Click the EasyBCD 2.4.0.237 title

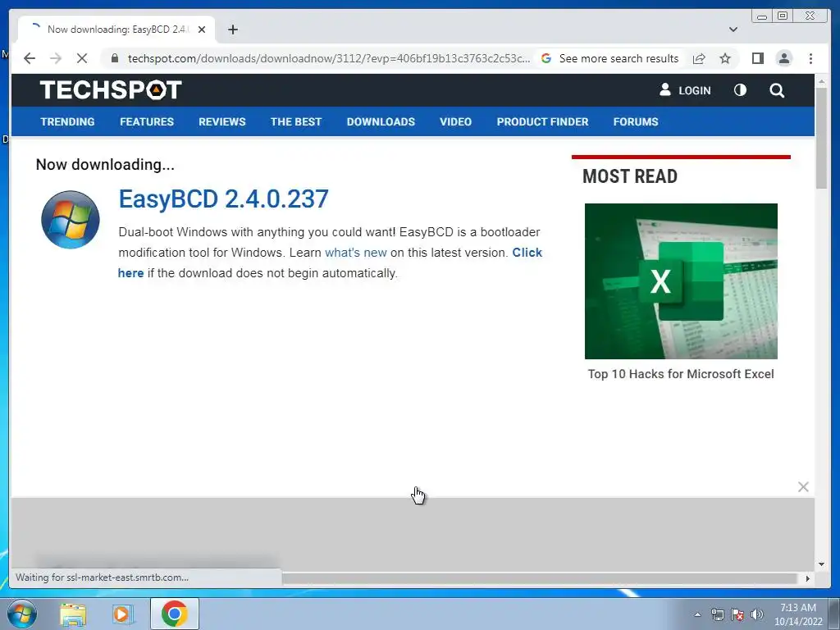click(223, 199)
